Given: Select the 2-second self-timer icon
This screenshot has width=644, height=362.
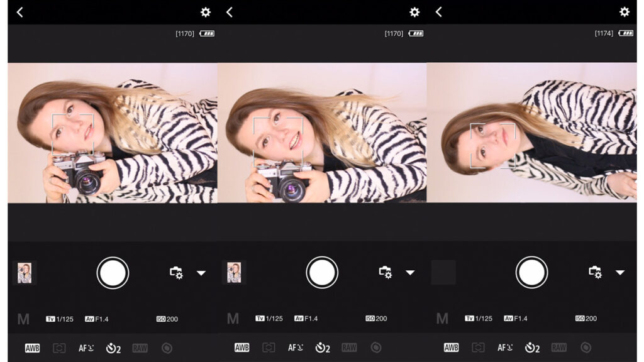Looking at the screenshot, I should (x=113, y=347).
